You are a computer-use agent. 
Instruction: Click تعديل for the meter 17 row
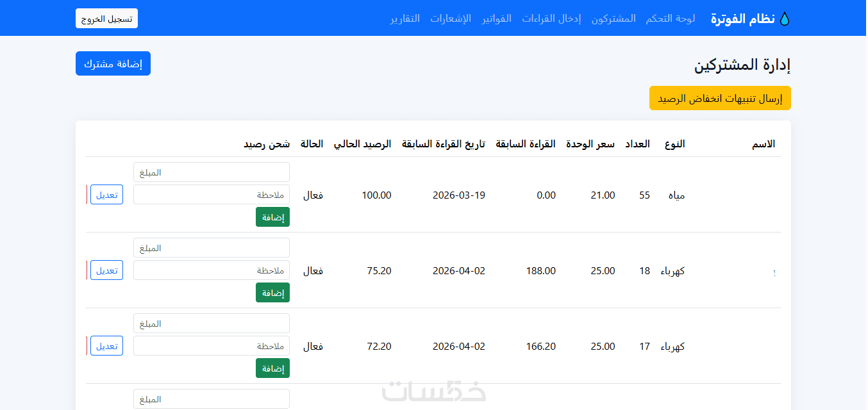pos(106,346)
